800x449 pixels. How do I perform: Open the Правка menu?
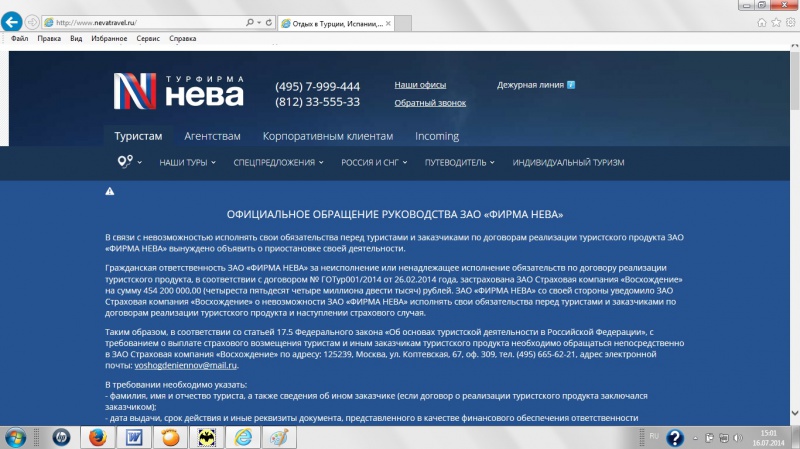pyautogui.click(x=49, y=38)
